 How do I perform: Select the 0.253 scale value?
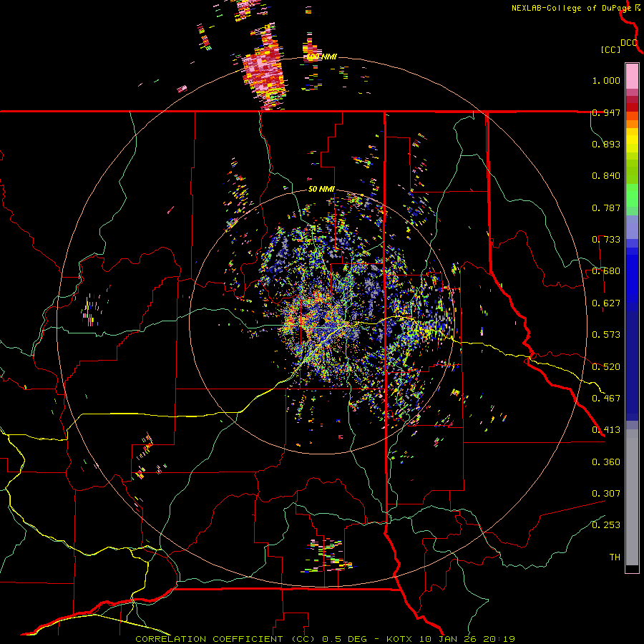606,525
